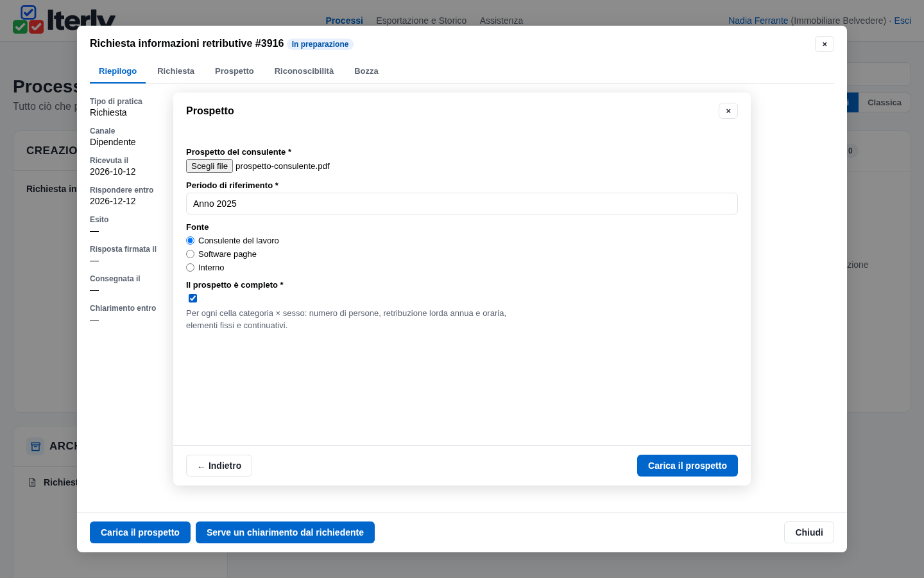Select Consulente del lavoro radio option
924x578 pixels.
point(190,241)
